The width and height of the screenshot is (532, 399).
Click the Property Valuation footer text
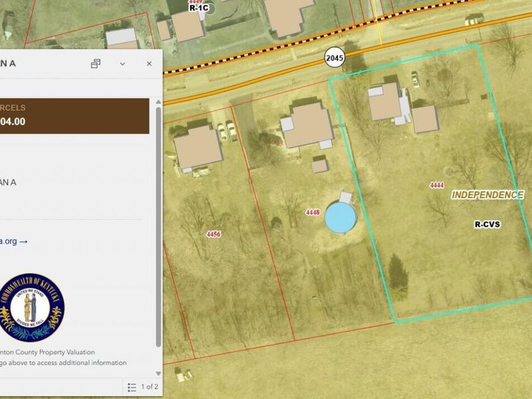point(47,352)
